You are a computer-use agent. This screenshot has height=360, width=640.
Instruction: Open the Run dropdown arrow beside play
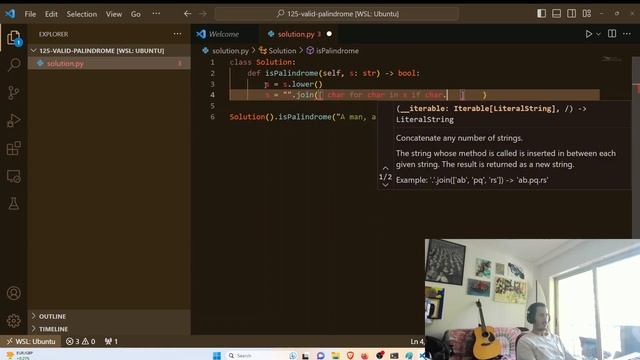point(598,34)
